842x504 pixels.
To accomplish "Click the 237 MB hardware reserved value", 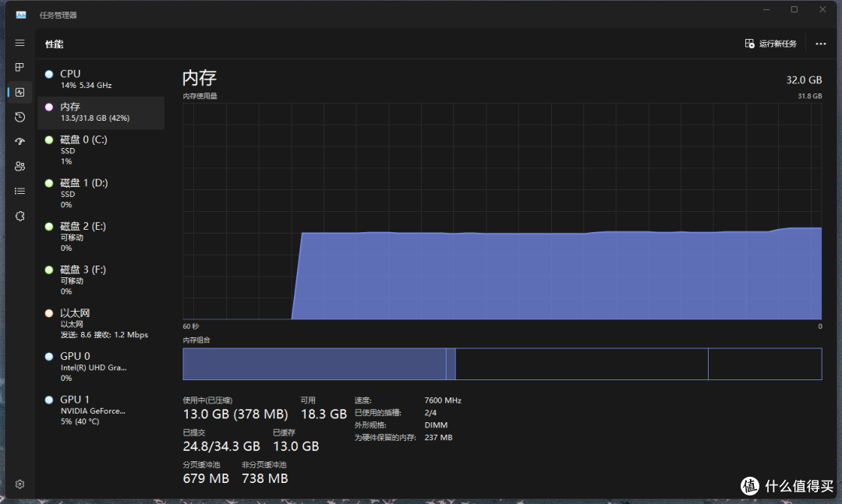I will [438, 438].
